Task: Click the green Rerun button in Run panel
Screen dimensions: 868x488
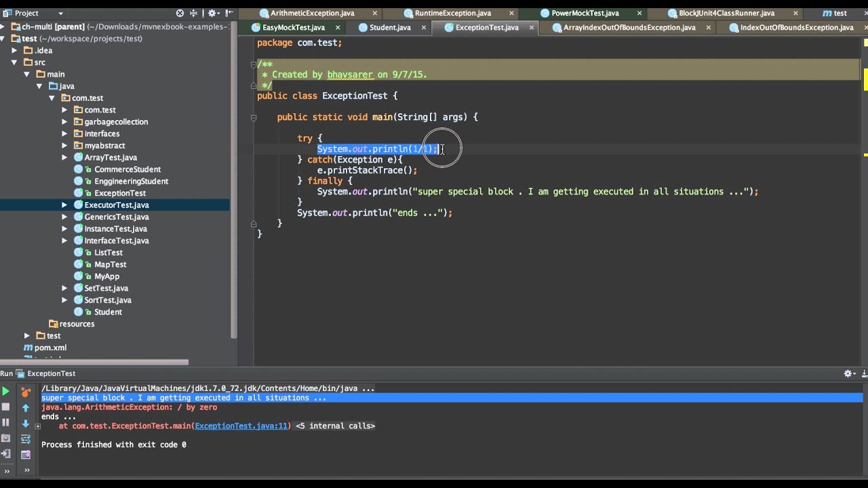Action: point(5,391)
